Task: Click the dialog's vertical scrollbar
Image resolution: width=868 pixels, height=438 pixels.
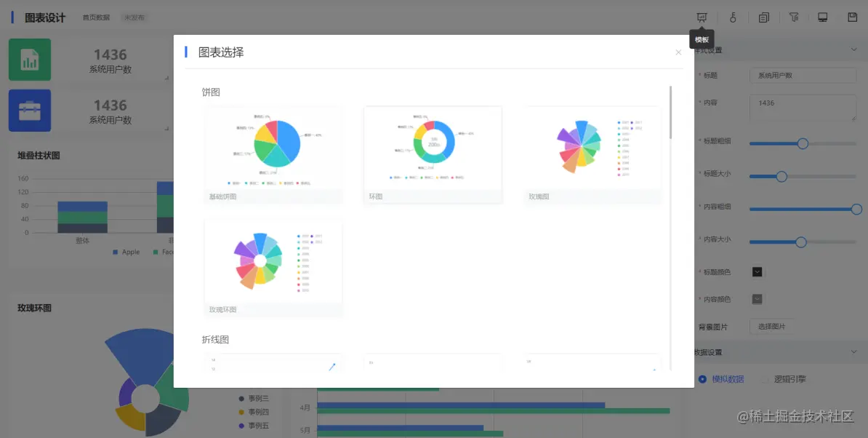Action: (670, 112)
